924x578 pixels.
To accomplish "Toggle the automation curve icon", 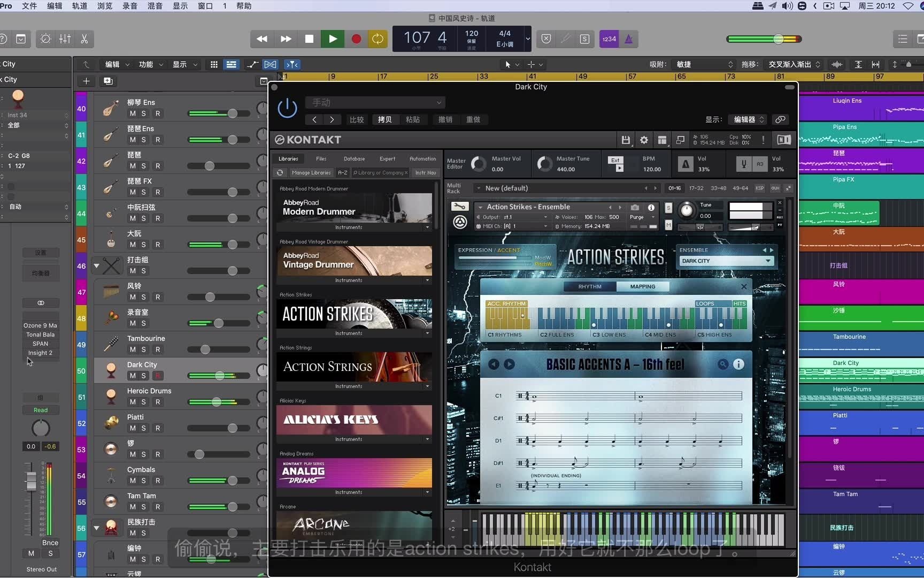I will [x=252, y=64].
